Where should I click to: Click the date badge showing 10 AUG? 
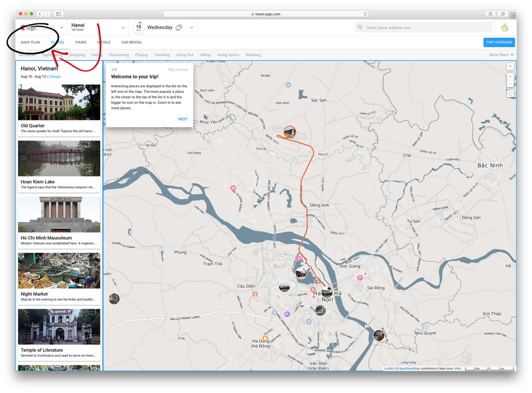138,28
